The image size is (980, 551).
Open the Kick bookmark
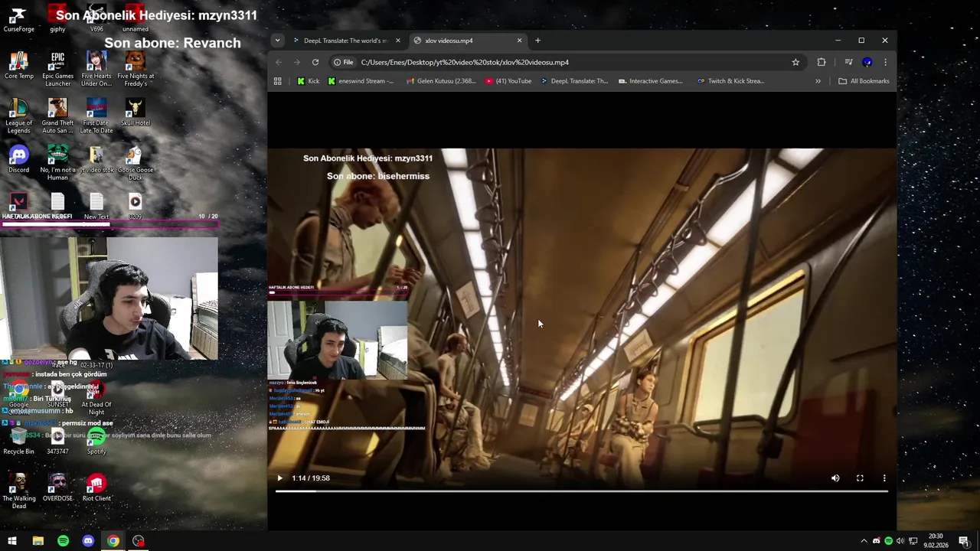(308, 81)
